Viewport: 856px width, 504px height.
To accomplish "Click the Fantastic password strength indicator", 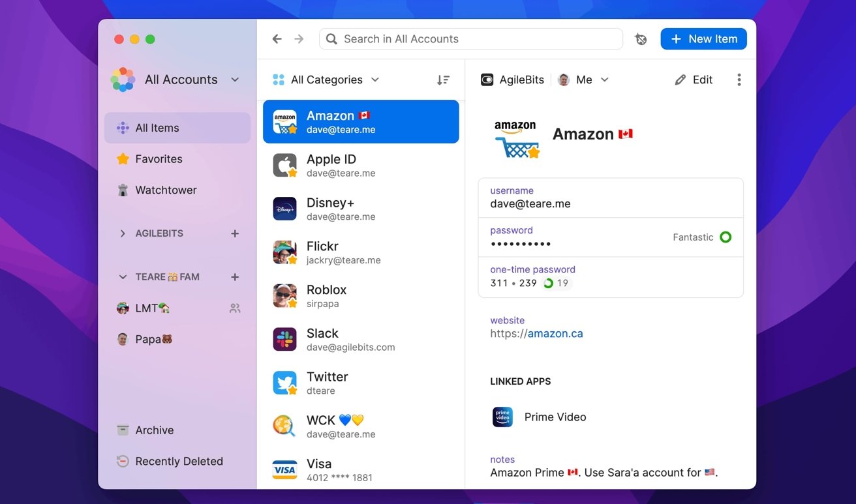I will pyautogui.click(x=702, y=237).
